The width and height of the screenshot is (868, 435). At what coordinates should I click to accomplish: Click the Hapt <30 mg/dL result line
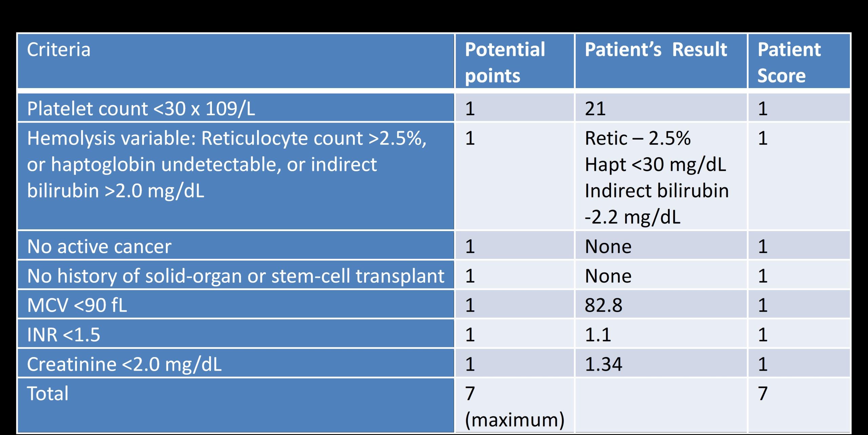655,165
